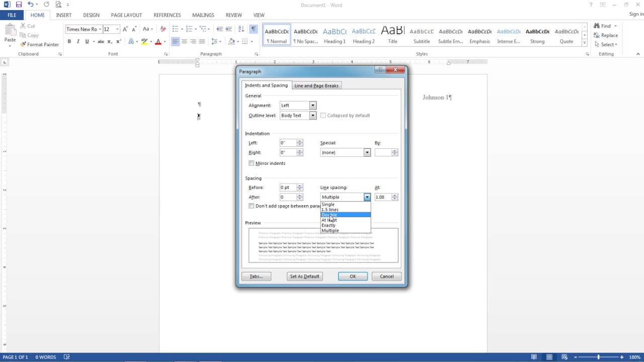Image resolution: width=644 pixels, height=362 pixels.
Task: Click the At value field
Action: click(383, 197)
